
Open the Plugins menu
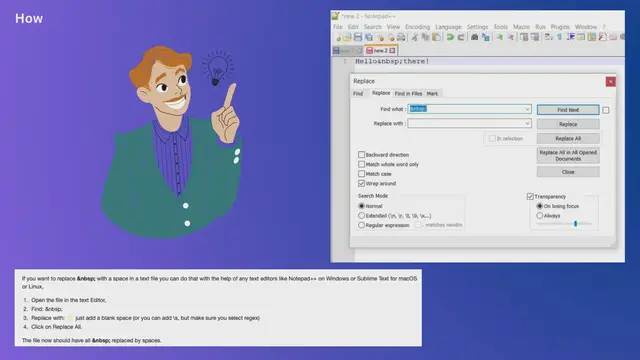tap(560, 27)
